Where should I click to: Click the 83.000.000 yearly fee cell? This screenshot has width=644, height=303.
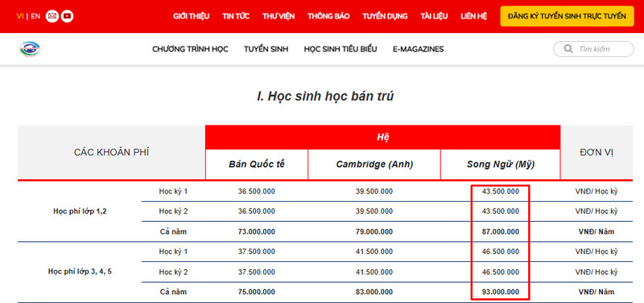(374, 292)
